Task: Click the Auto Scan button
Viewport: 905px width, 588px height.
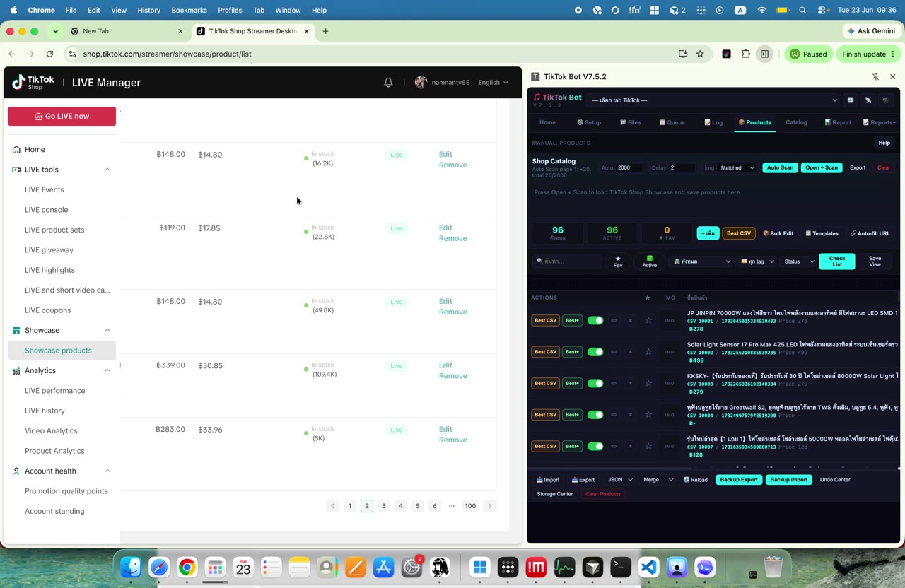Action: coord(780,167)
